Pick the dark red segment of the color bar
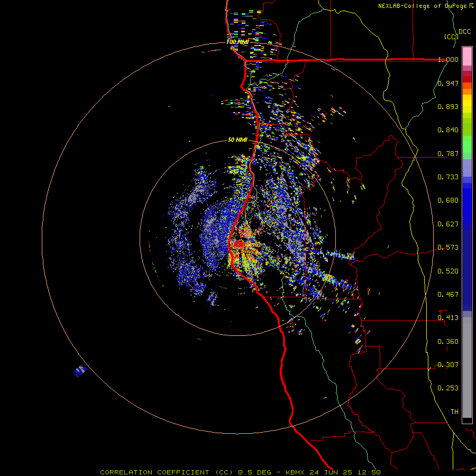The width and height of the screenshot is (476, 476). pyautogui.click(x=467, y=77)
